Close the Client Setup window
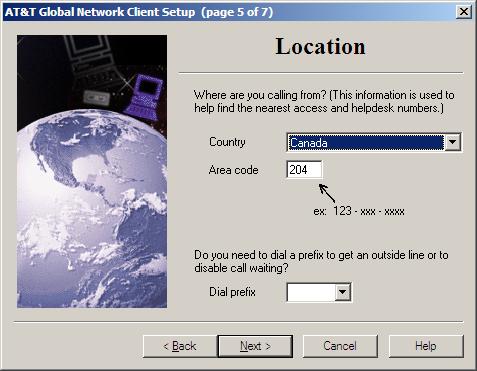 (464, 12)
